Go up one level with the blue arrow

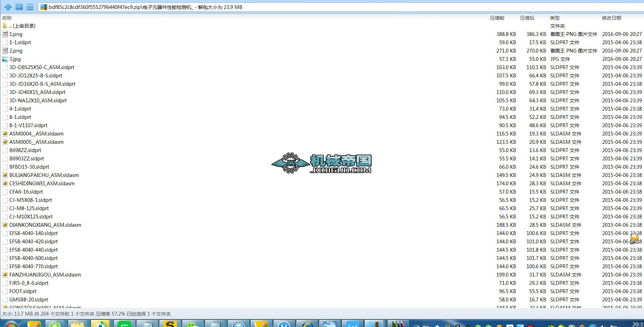[8, 7]
